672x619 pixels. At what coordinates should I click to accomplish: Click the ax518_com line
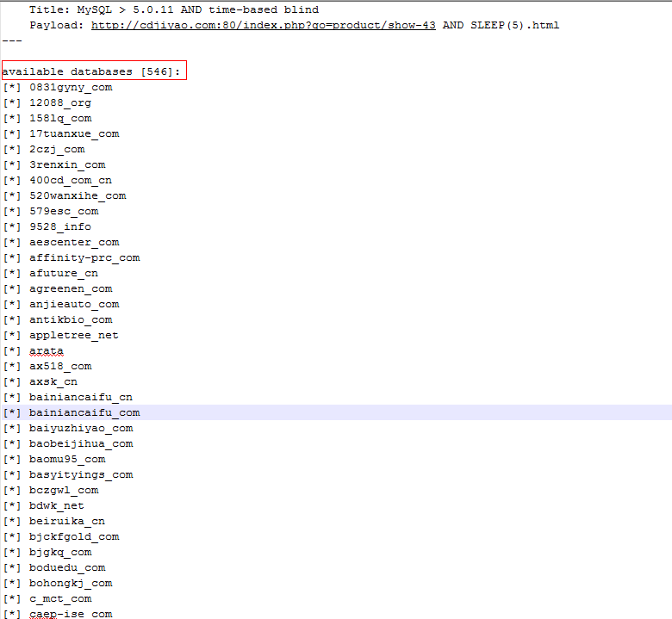point(60,366)
